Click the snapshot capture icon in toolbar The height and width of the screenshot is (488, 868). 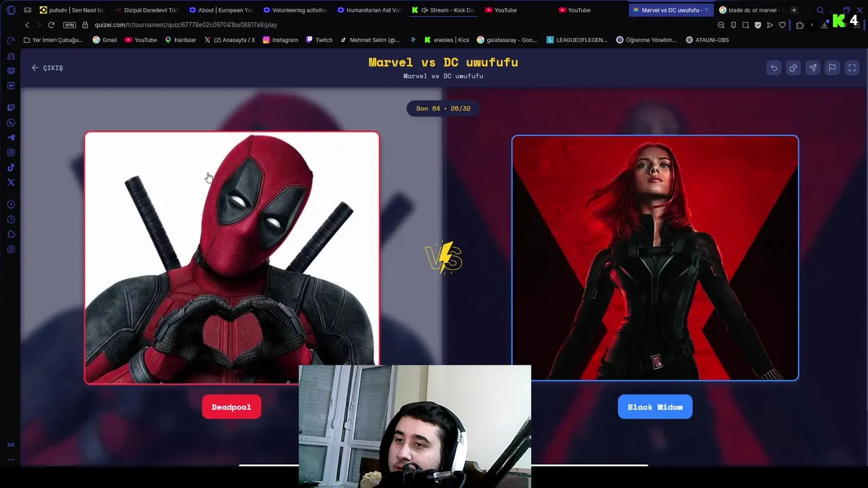(745, 25)
